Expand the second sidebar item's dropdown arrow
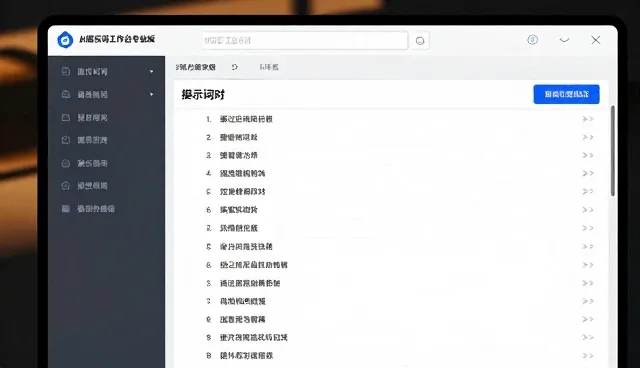Screen dimensions: 640x368 pyautogui.click(x=151, y=95)
